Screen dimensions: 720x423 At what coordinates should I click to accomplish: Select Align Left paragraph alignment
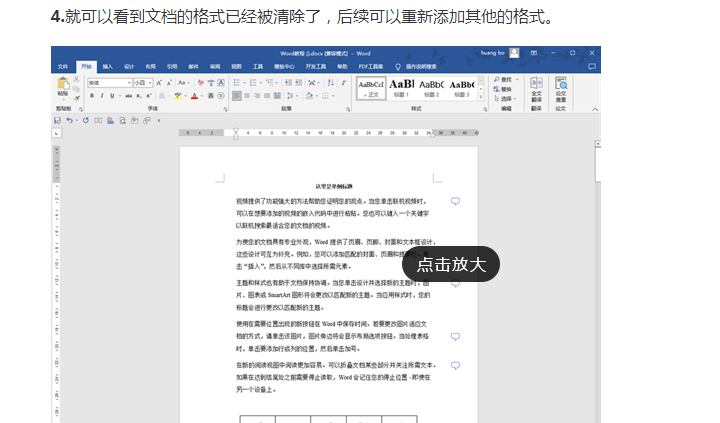236,96
